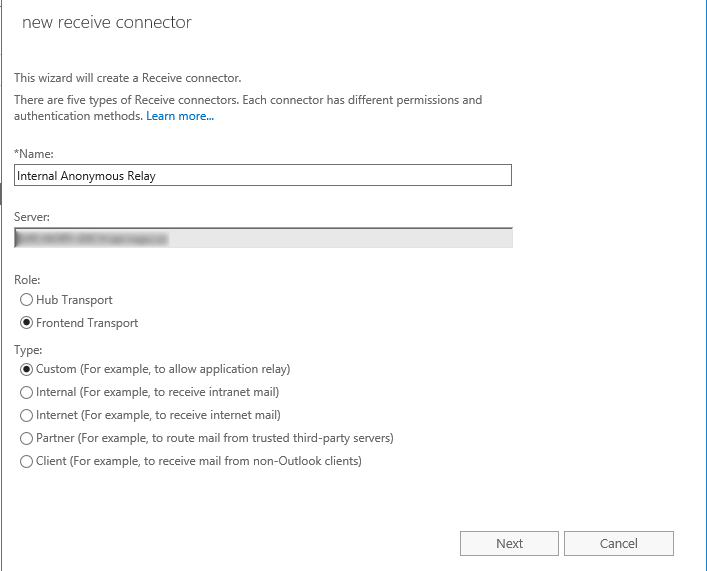Click the 'new receive connector' title
The height and width of the screenshot is (571, 707).
107,22
